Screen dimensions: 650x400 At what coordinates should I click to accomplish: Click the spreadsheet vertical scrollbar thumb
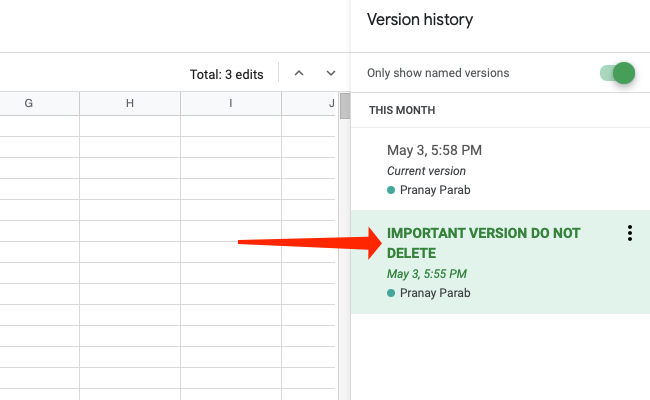point(345,106)
